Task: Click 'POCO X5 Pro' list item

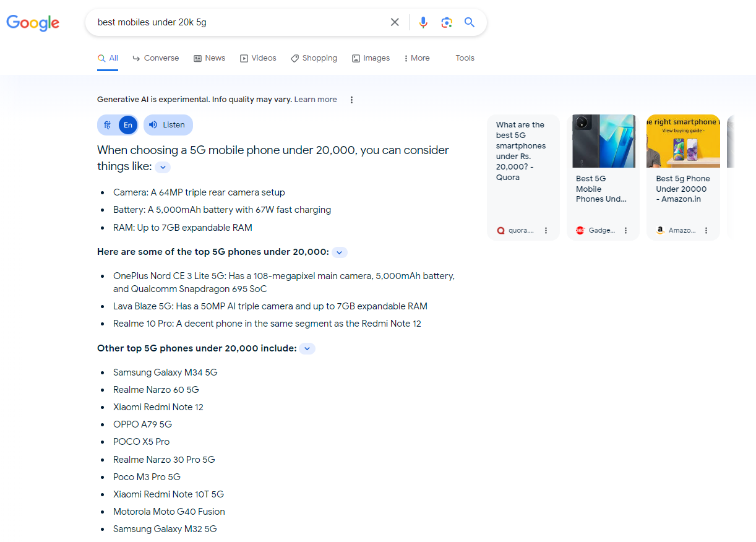Action: (x=141, y=442)
